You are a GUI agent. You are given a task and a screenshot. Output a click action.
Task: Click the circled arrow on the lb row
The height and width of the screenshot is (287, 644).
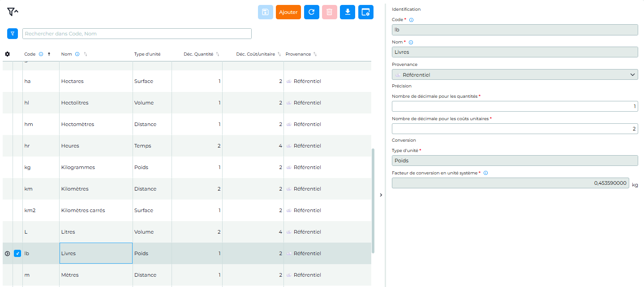pos(7,253)
